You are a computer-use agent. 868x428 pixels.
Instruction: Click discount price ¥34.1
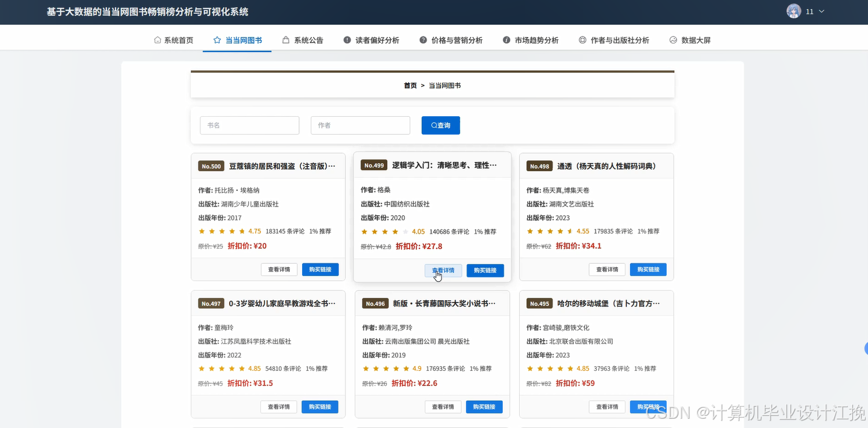[579, 246]
